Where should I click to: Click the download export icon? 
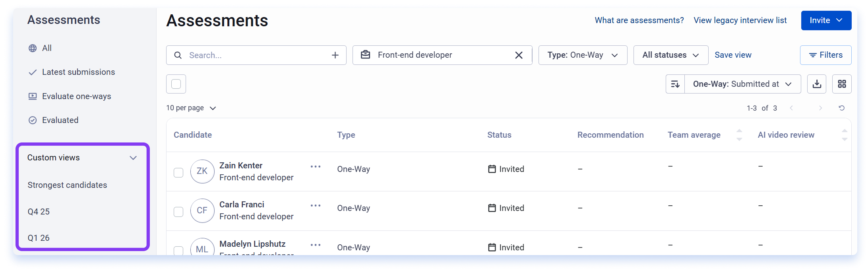(817, 84)
